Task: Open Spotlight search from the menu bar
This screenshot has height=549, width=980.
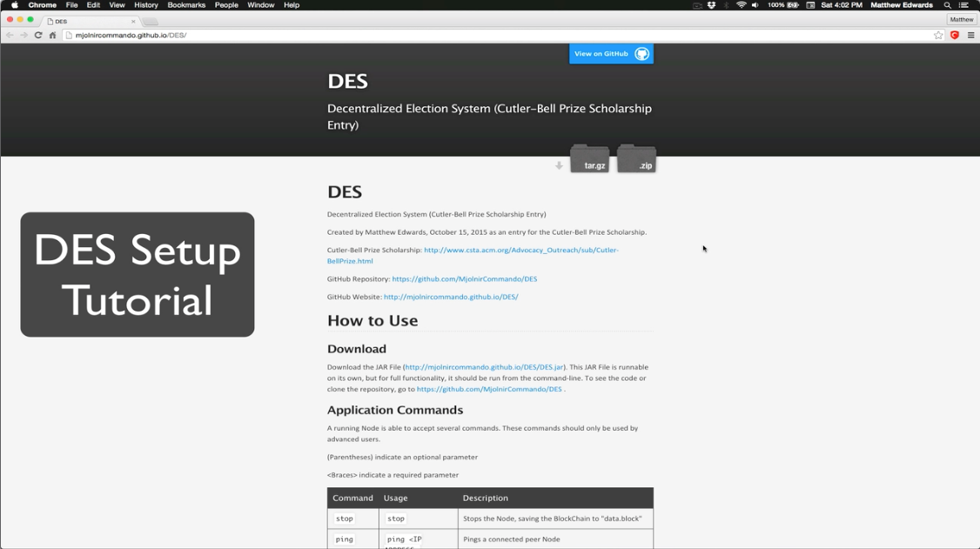Action: click(947, 4)
